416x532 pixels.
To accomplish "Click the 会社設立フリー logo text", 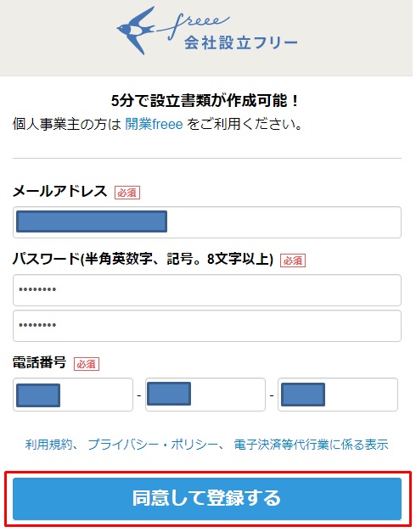I will 241,43.
